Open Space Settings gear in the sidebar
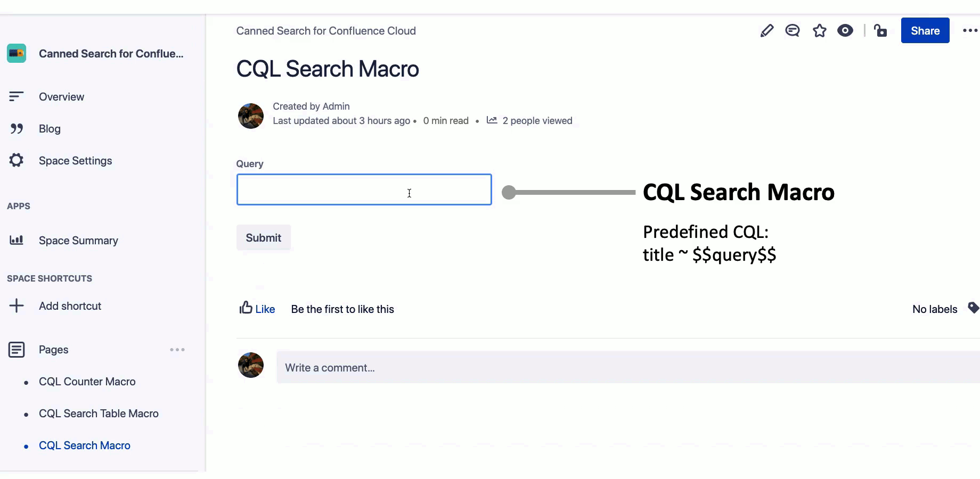The image size is (980, 479). [17, 160]
